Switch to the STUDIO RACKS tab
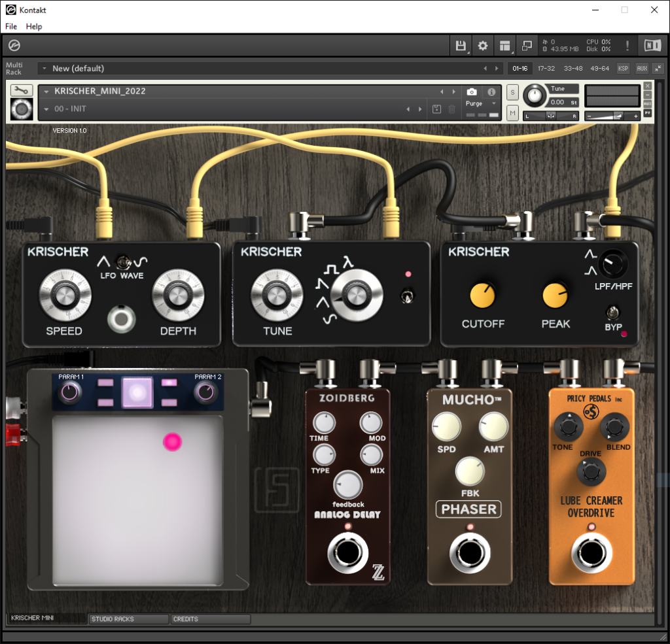The width and height of the screenshot is (670, 644). click(128, 619)
